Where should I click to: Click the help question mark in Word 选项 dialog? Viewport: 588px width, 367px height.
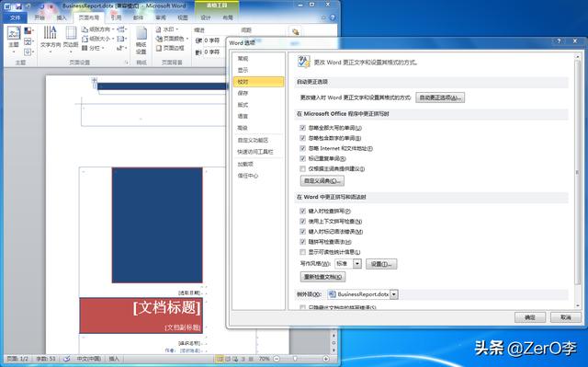(559, 40)
